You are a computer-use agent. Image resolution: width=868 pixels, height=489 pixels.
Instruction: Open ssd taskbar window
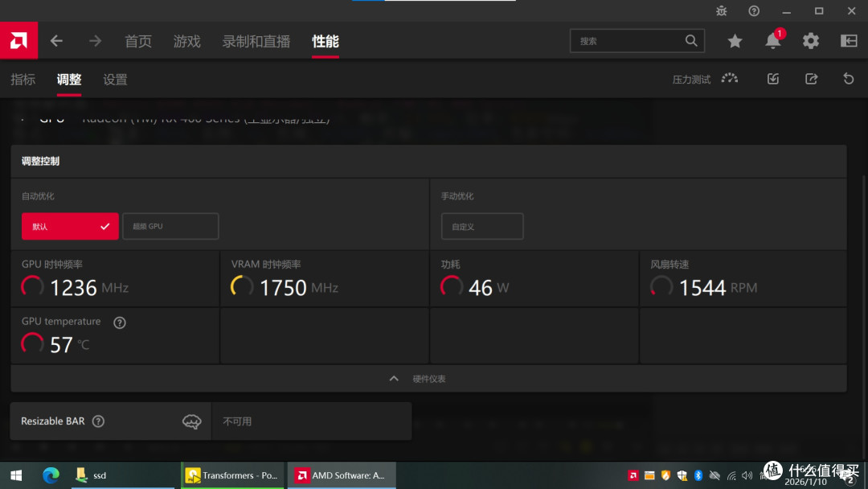tap(123, 475)
